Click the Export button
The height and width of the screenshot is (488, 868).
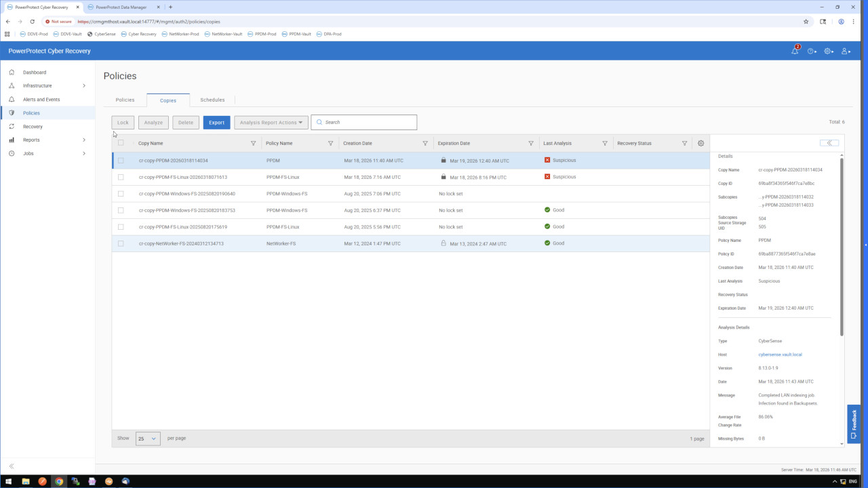[216, 123]
